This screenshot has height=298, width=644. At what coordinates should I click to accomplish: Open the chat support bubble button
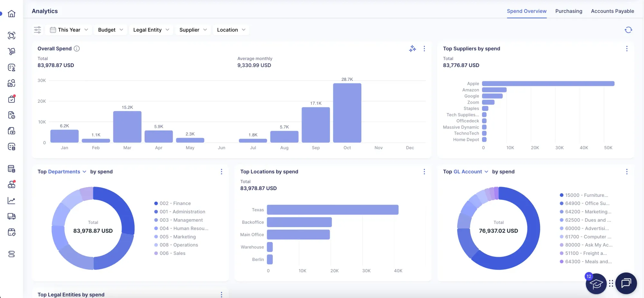tap(626, 283)
